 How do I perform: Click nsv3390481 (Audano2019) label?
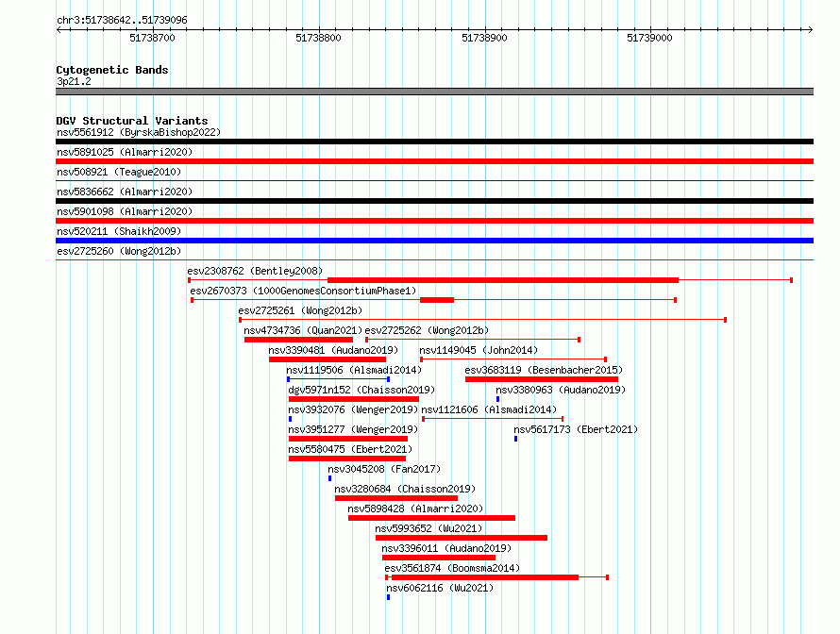click(x=333, y=350)
